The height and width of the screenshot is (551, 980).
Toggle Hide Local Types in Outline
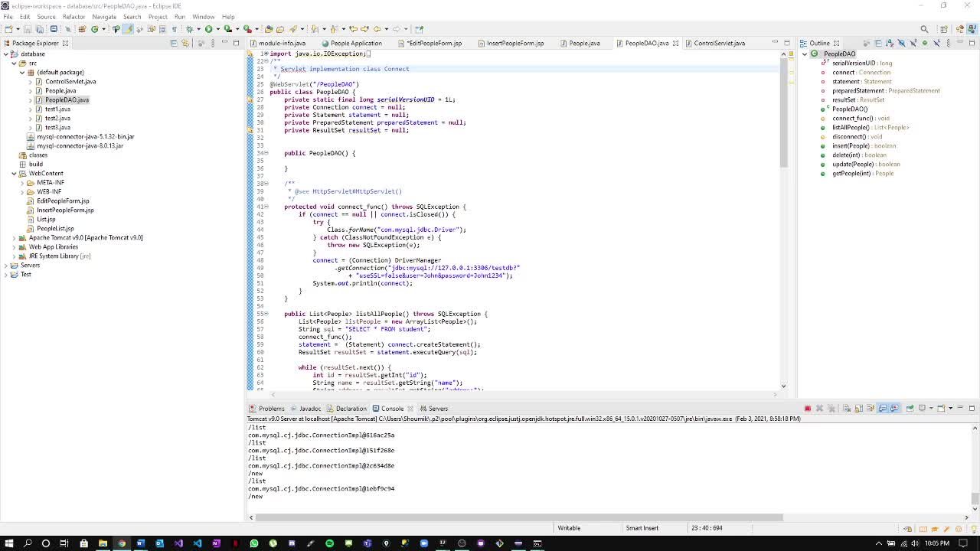pyautogui.click(x=937, y=43)
